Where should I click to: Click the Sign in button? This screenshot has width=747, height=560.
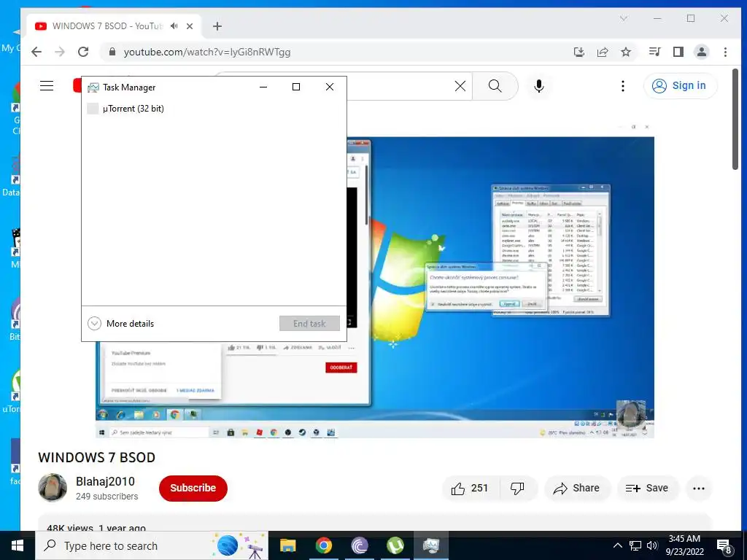click(680, 86)
